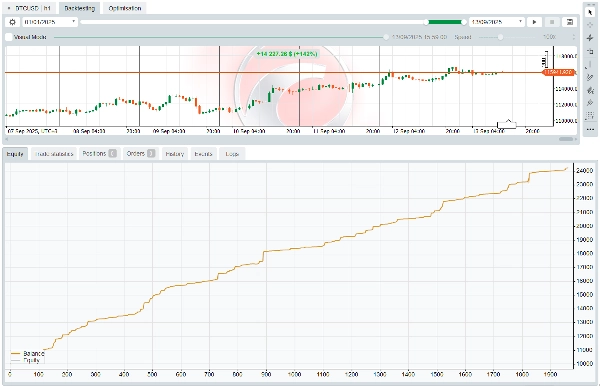The height and width of the screenshot is (386, 600).
Task: Switch to the BTCUSD h1 chart tab
Action: (x=29, y=8)
